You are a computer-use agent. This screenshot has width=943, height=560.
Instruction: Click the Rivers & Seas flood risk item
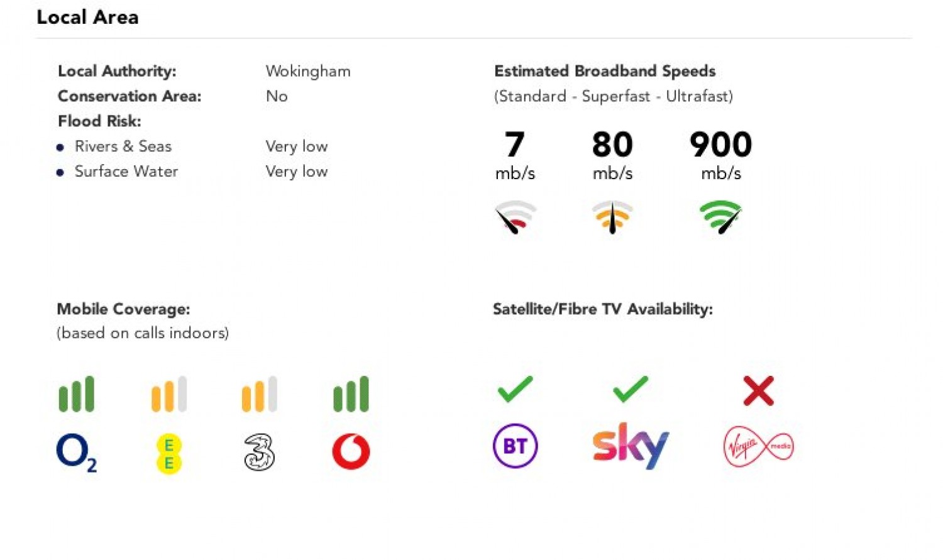click(123, 146)
